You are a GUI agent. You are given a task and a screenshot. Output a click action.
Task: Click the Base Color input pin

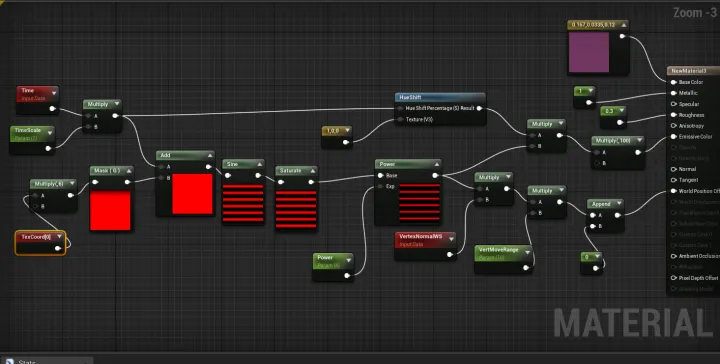pos(674,82)
